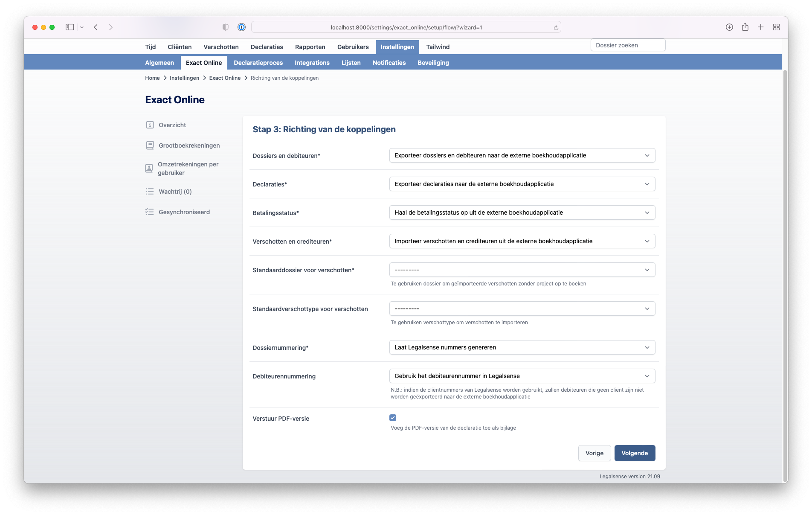Open Wachtrij (0) in the sidebar
Image resolution: width=812 pixels, height=515 pixels.
175,192
